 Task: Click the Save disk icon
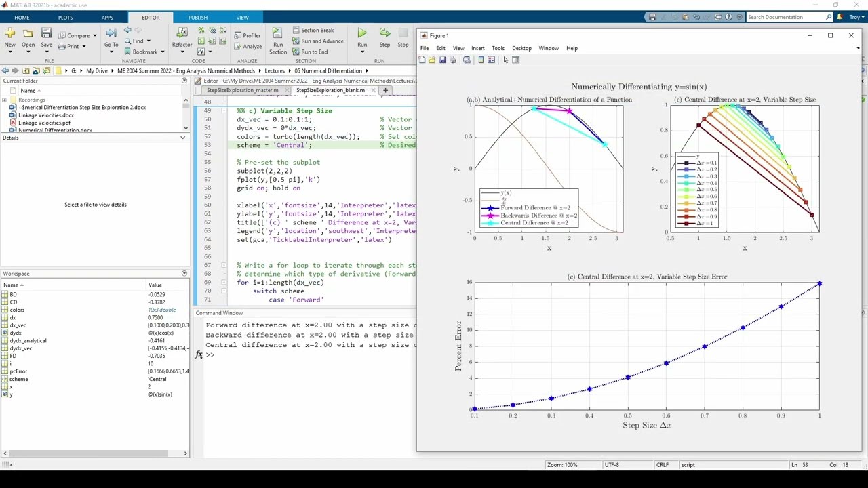tap(46, 33)
